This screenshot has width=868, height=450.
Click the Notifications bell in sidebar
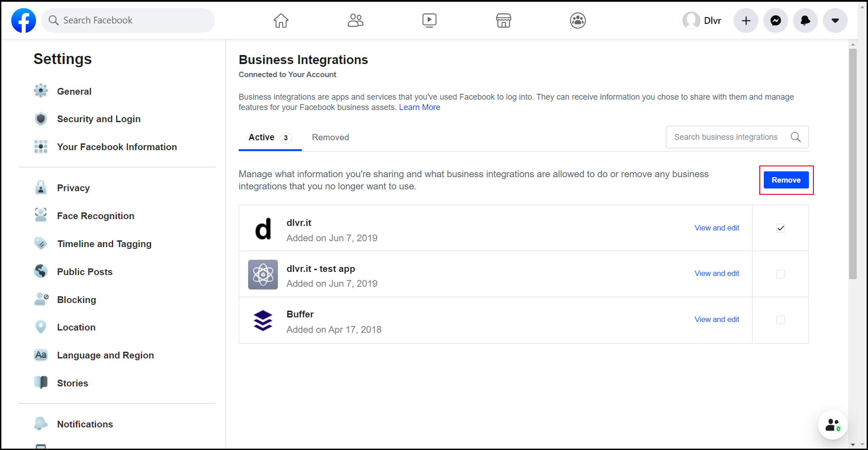[x=41, y=423]
